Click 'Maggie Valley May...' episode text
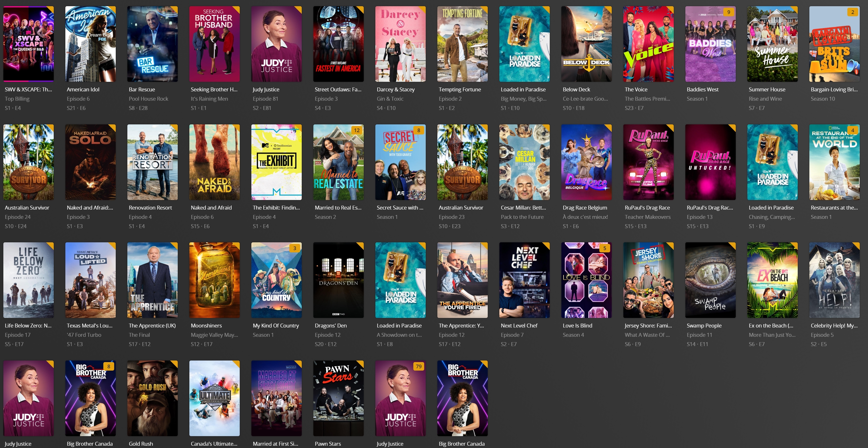868x448 pixels. 214,335
